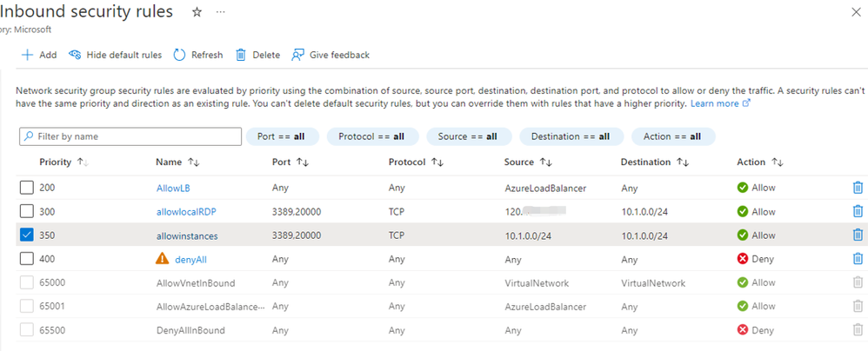This screenshot has height=351, width=868.
Task: Check the box for rule 300
Action: [x=27, y=212]
